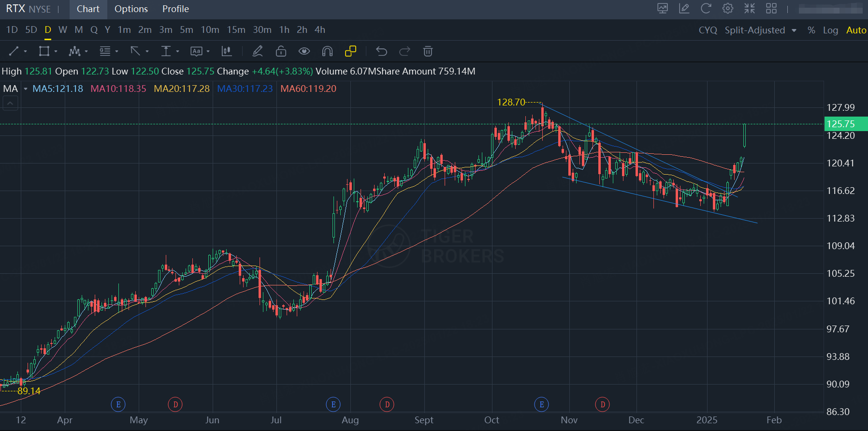The width and height of the screenshot is (868, 431).
Task: Open the line tool dropdown arrow
Action: click(26, 51)
